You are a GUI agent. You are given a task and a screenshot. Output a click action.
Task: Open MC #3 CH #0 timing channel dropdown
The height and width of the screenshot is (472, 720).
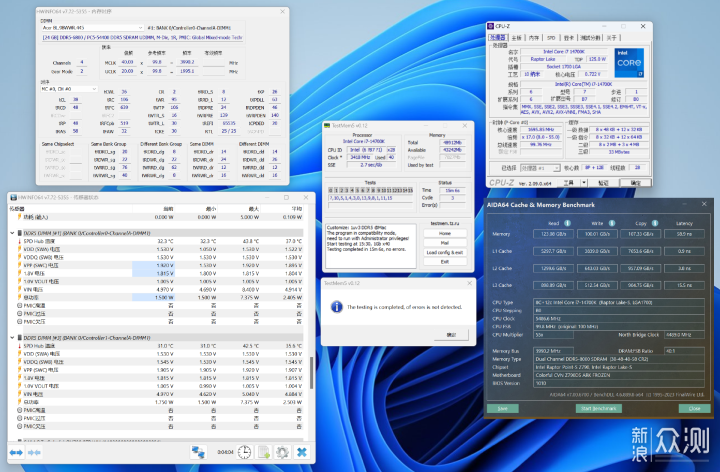click(x=69, y=89)
